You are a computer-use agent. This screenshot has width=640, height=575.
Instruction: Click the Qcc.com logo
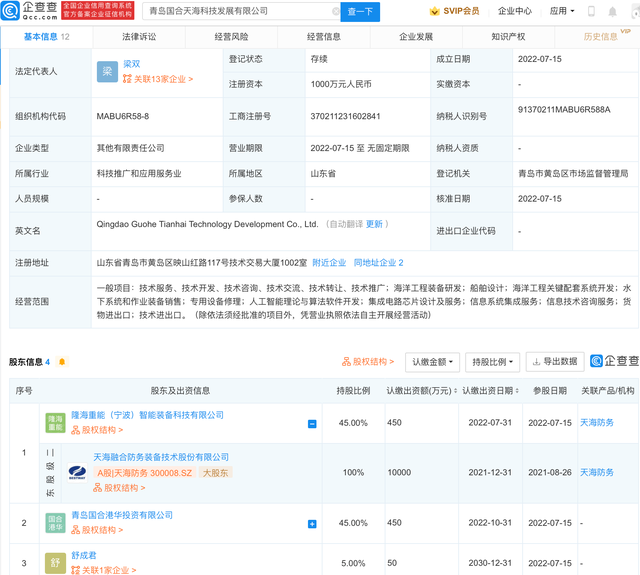(28, 11)
